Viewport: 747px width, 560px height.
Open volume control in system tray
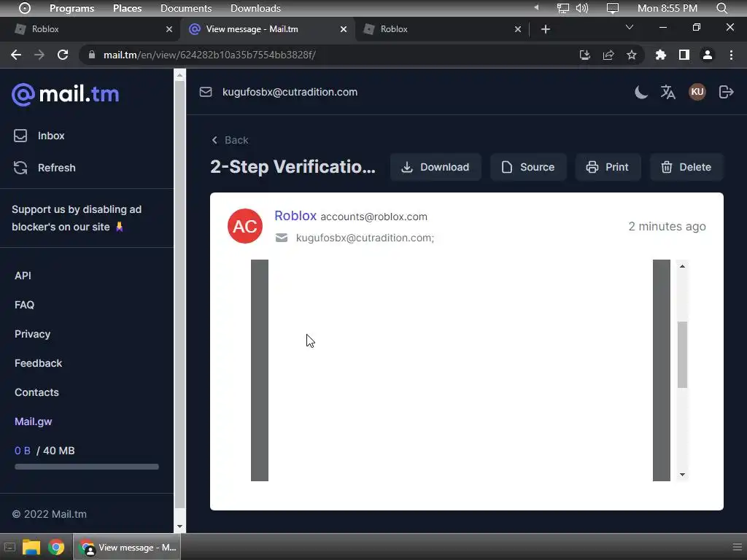[x=582, y=8]
